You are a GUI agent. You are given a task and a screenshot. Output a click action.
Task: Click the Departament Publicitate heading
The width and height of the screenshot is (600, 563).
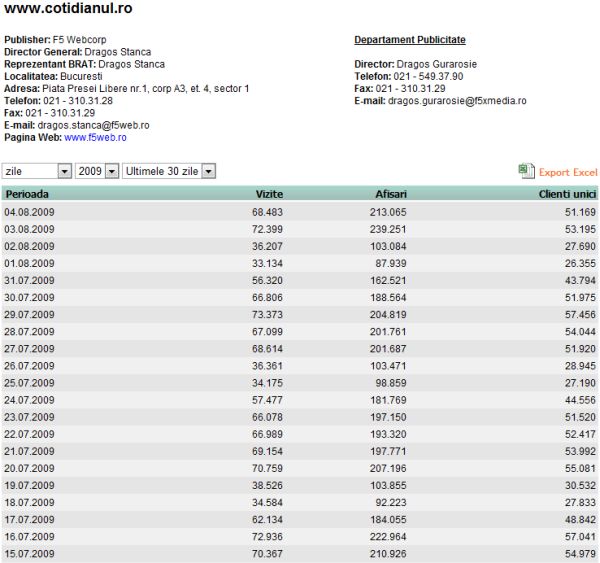[410, 40]
